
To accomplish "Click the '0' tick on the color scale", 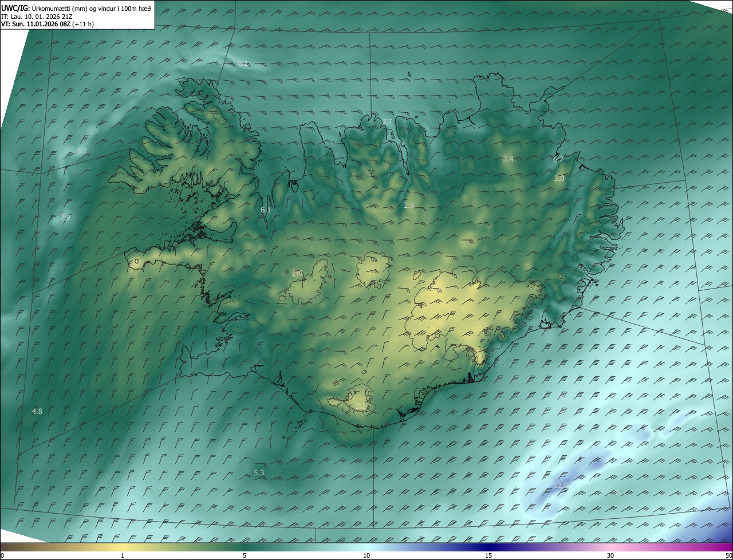I will [2, 555].
